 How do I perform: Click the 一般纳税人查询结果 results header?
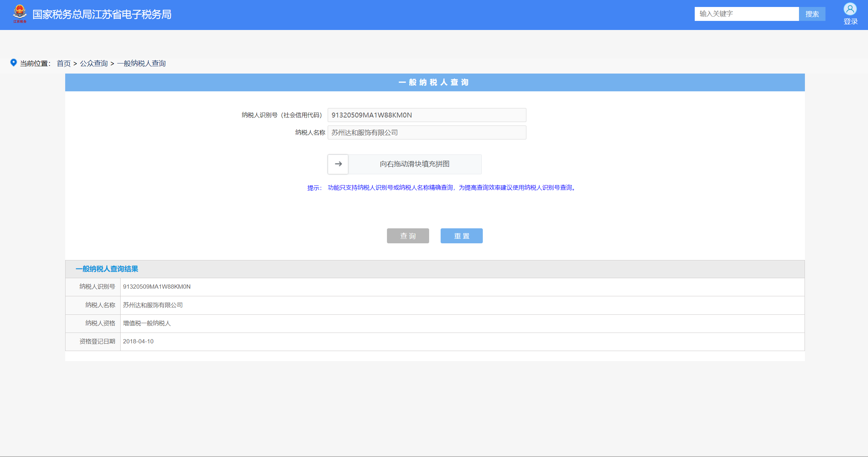point(107,269)
